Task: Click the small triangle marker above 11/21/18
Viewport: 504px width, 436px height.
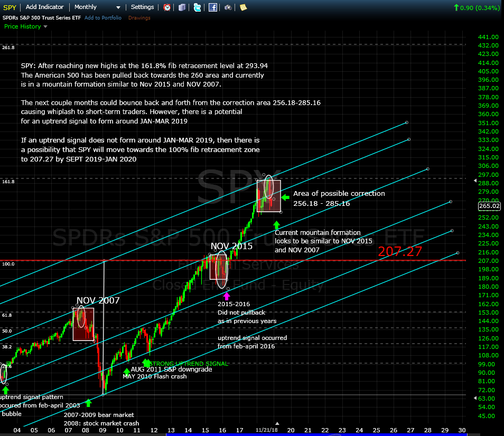Action: [277, 423]
